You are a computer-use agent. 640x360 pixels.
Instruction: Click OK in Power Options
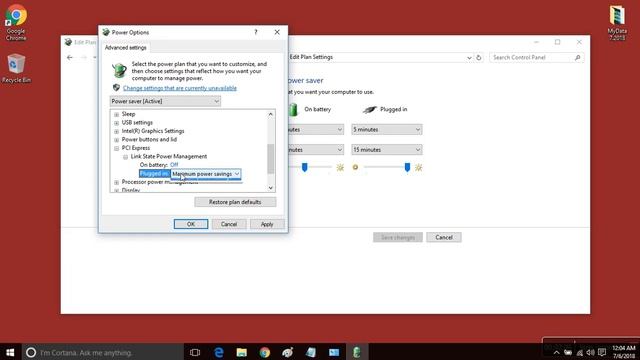191,224
